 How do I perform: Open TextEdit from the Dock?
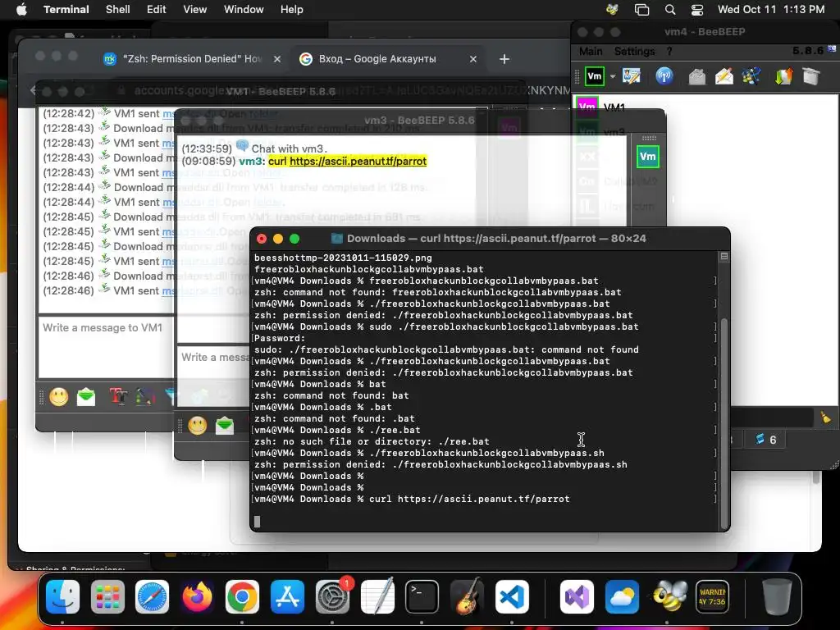(x=377, y=596)
